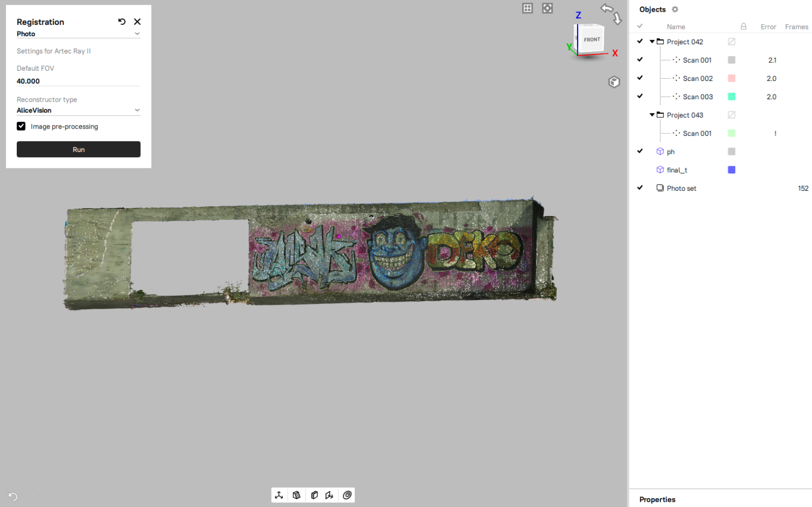Click the gray color swatch of 'ph'
Viewport: 812px width, 507px height.
[x=732, y=152]
